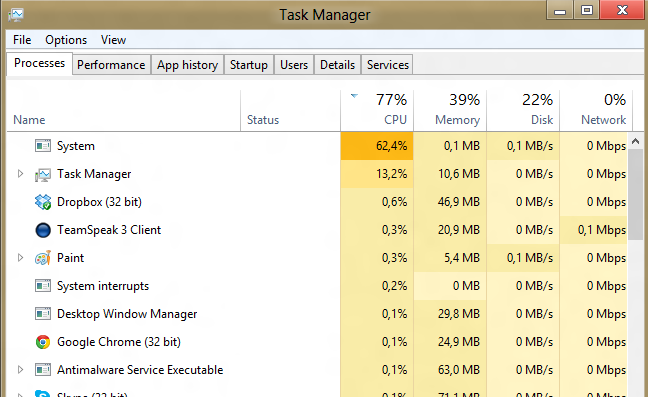Expand the Paint process group
Viewport: 648px width, 397px height.
[20, 258]
